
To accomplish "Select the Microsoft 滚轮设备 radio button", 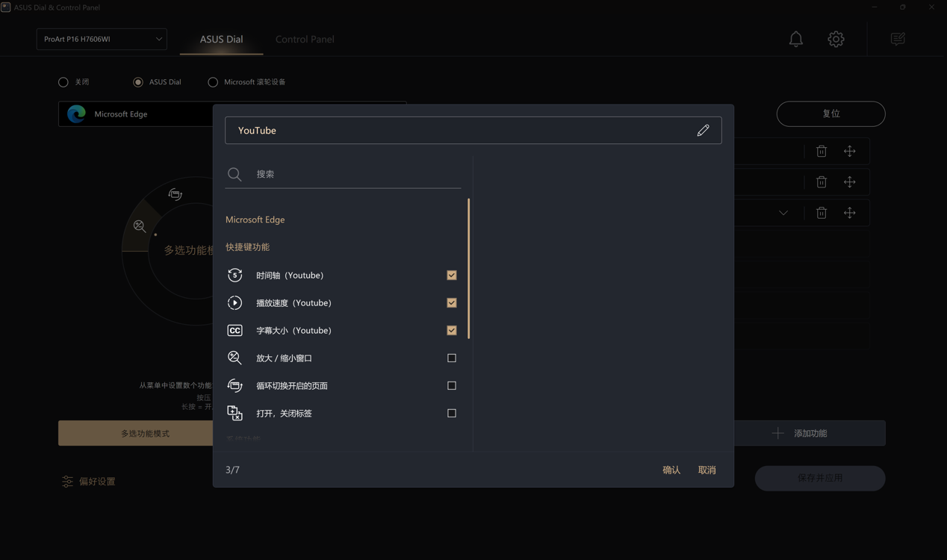I will click(213, 82).
